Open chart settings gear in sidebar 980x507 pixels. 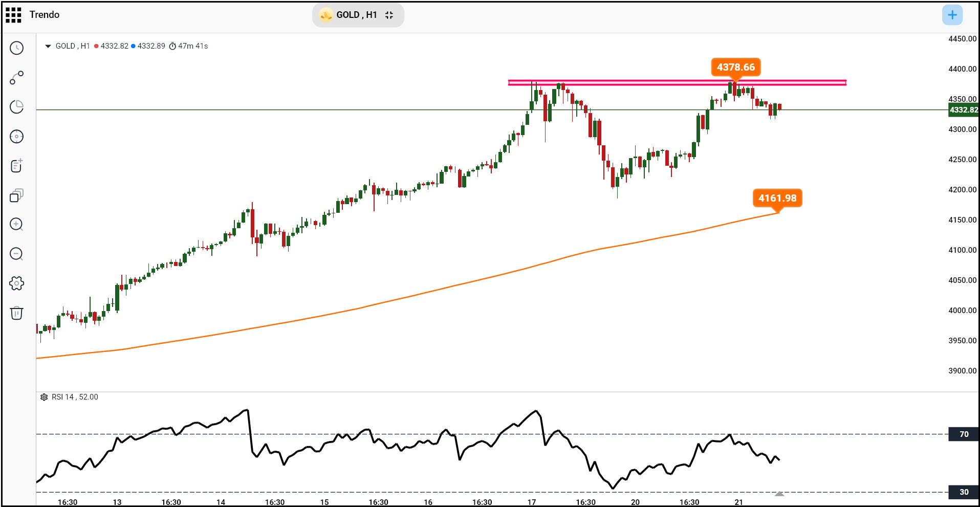[17, 283]
